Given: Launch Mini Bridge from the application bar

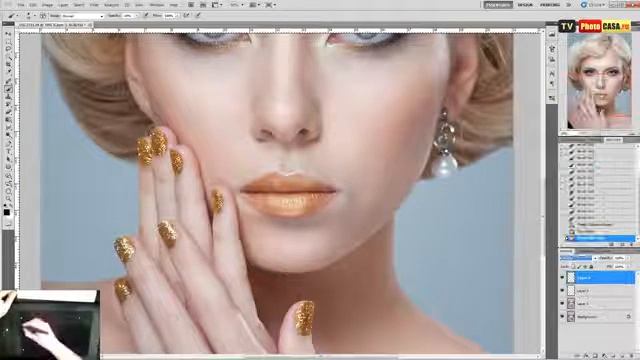Looking at the screenshot, I should click(x=203, y=5).
